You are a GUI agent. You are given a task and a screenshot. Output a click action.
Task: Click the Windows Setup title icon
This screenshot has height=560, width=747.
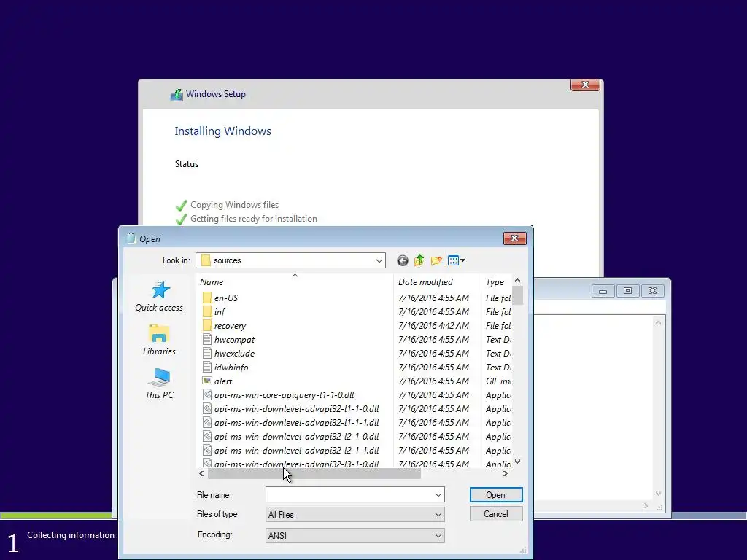[177, 94]
